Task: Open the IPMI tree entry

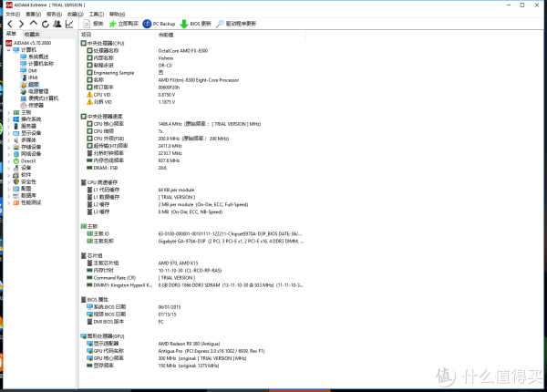Action: pyautogui.click(x=29, y=77)
